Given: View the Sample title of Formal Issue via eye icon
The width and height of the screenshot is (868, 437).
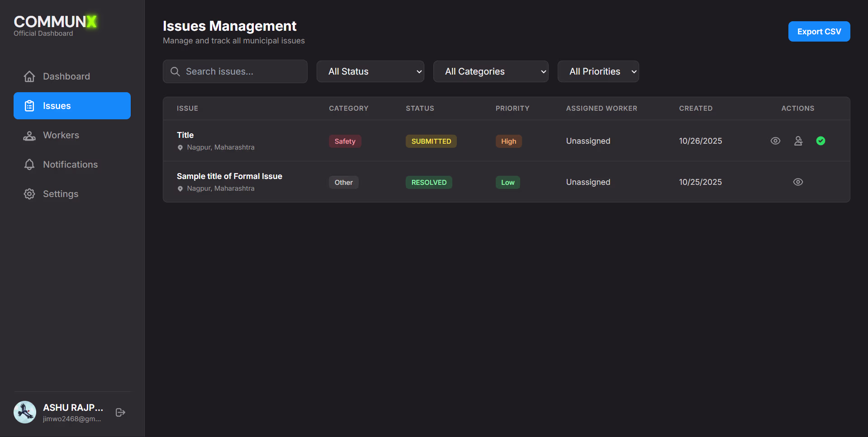Looking at the screenshot, I should click(x=798, y=182).
